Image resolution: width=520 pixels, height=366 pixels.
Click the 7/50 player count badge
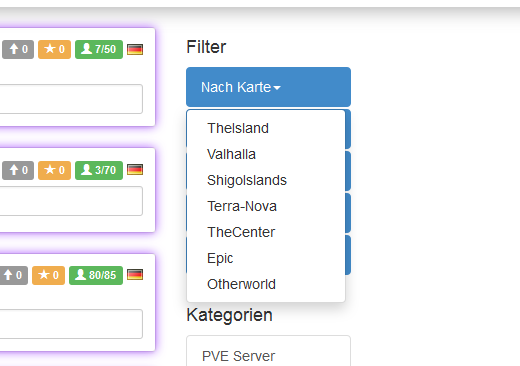tap(99, 49)
